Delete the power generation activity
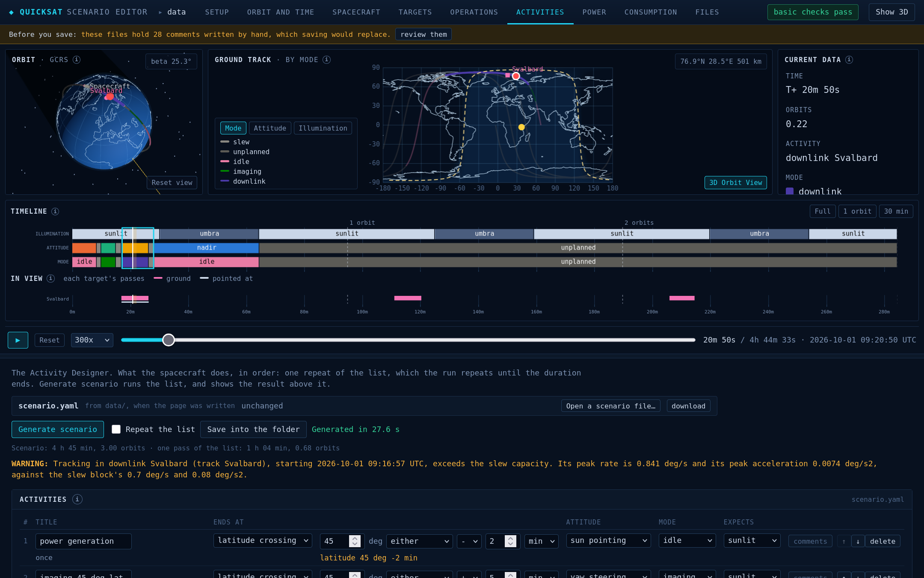 click(883, 541)
